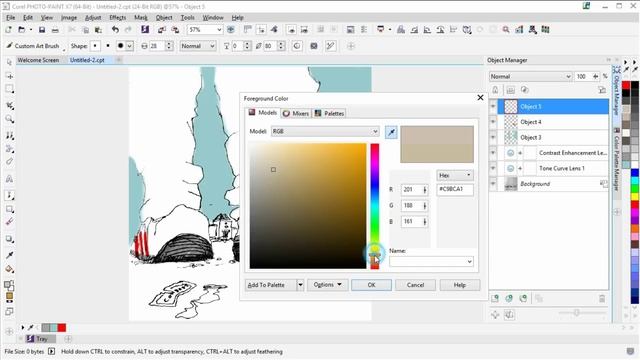Image resolution: width=640 pixels, height=360 pixels.
Task: Select the Fill bucket tool in the toolbox
Action: [9, 269]
